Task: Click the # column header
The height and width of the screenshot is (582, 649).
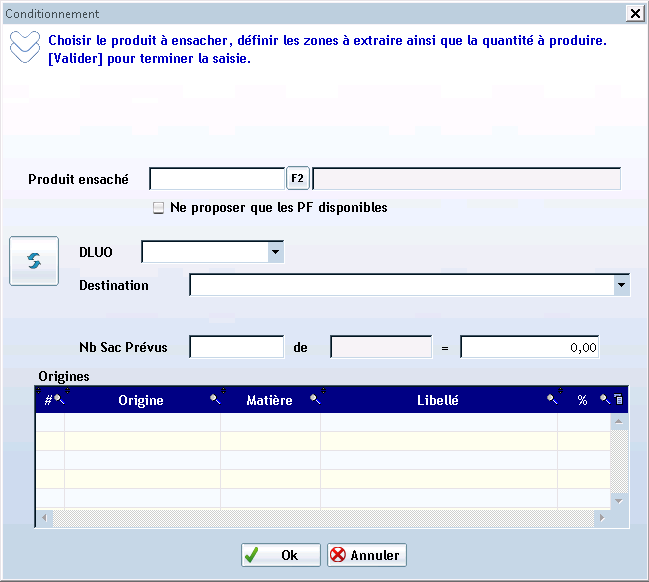Action: pos(48,400)
